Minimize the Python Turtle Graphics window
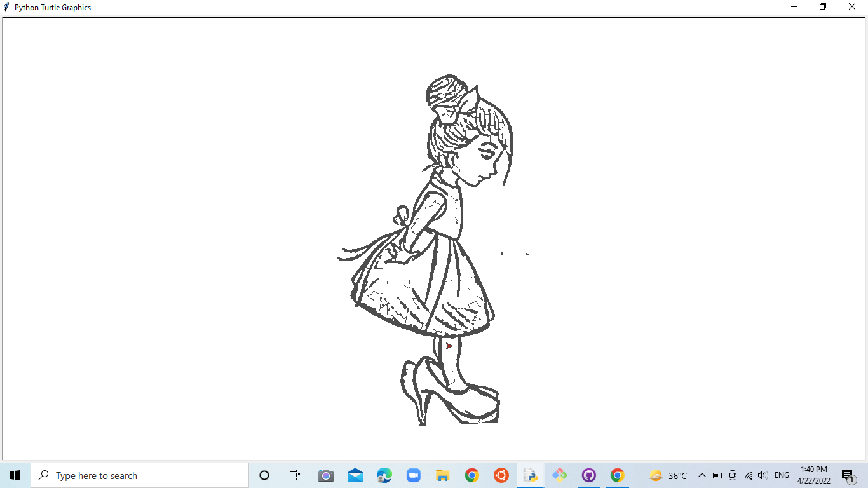Image resolution: width=868 pixels, height=488 pixels. pyautogui.click(x=794, y=7)
